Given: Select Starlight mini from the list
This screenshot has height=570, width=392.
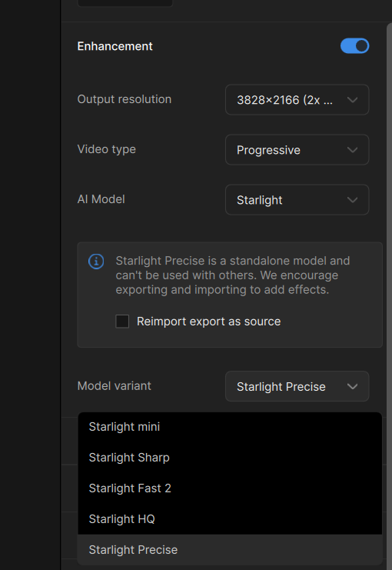Looking at the screenshot, I should pyautogui.click(x=230, y=427).
